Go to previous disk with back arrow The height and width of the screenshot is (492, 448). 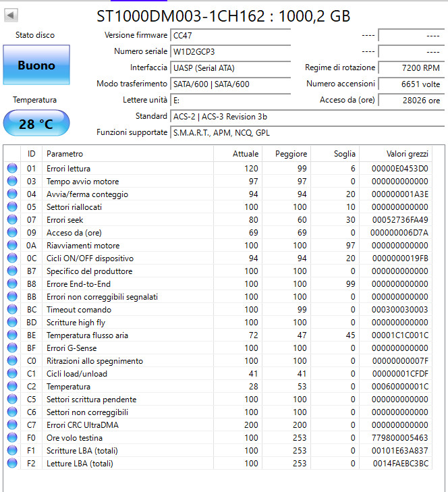(x=11, y=15)
